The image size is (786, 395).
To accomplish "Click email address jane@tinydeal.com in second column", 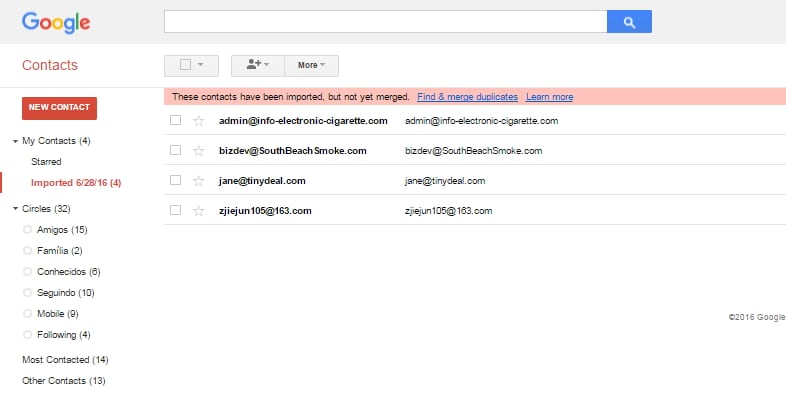I will pos(445,181).
